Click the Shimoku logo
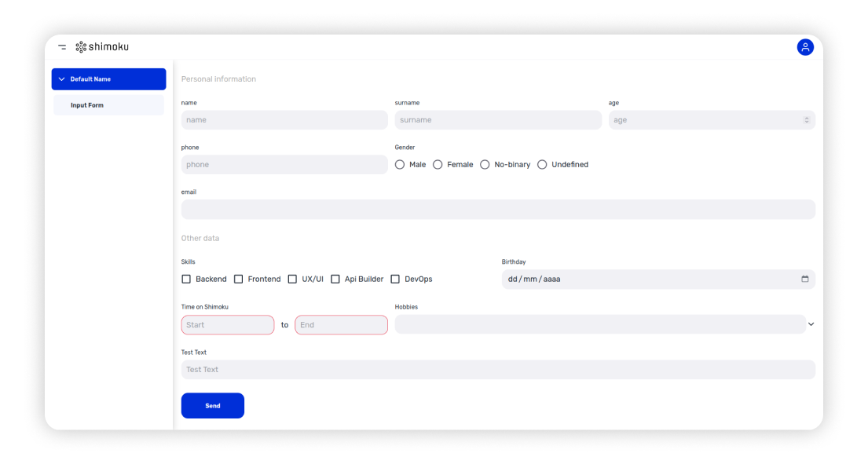The width and height of the screenshot is (868, 464). point(102,47)
